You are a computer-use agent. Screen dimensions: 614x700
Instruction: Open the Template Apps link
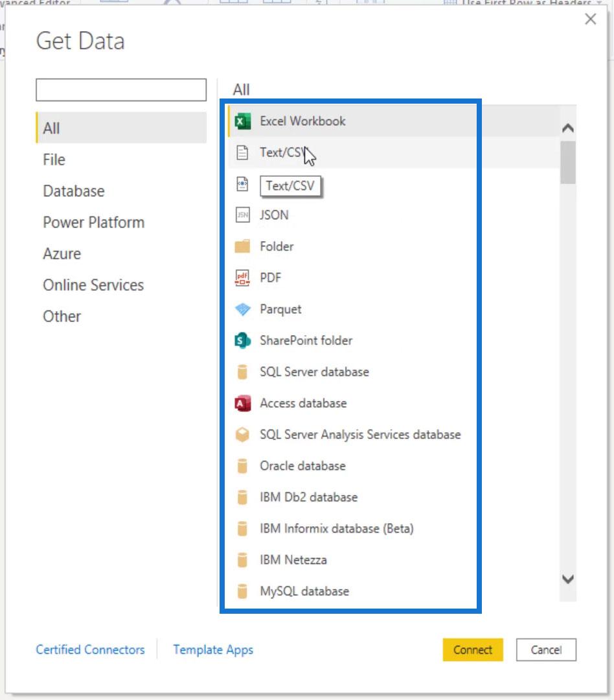[213, 649]
